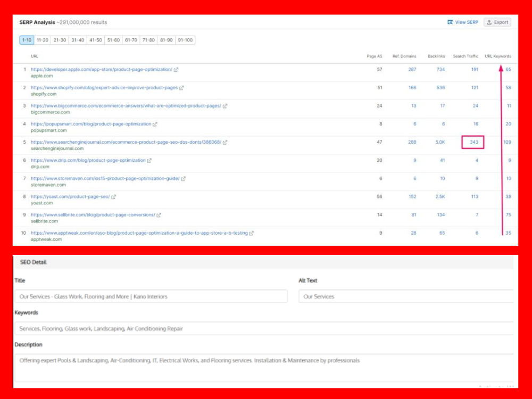Click the URL Keywords column header

[498, 56]
